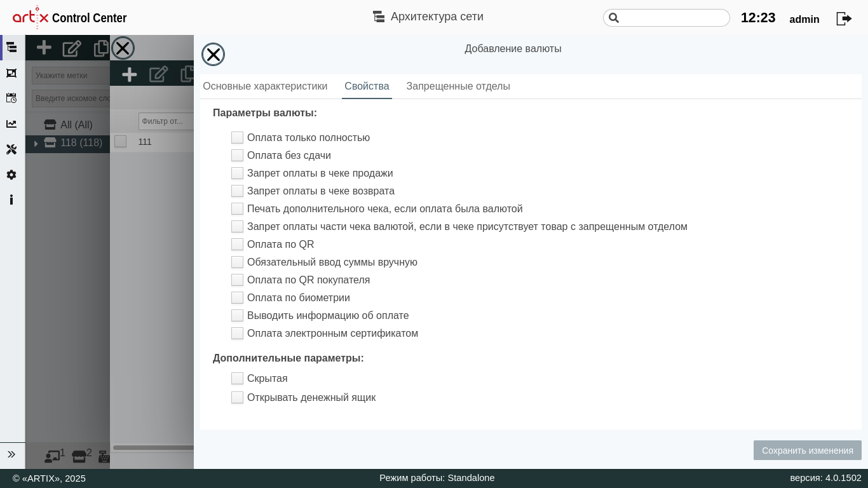The image size is (868, 488).
Task: Check the Скрытая option
Action: coord(237,379)
